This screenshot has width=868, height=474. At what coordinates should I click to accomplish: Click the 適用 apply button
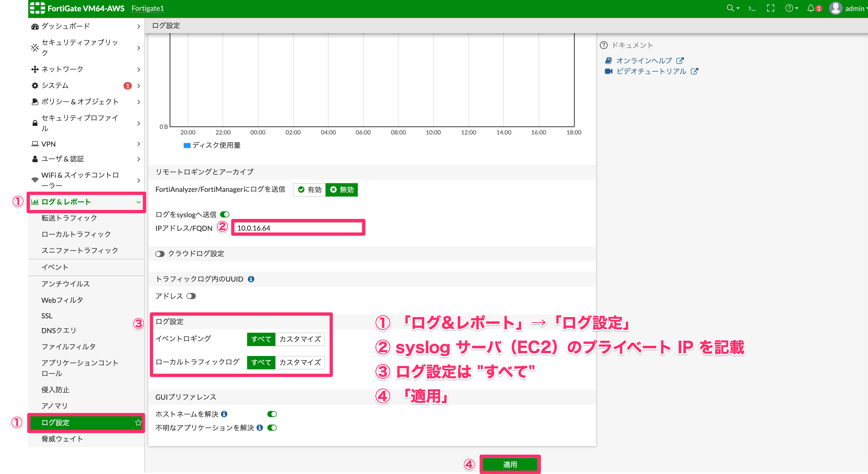pyautogui.click(x=510, y=465)
